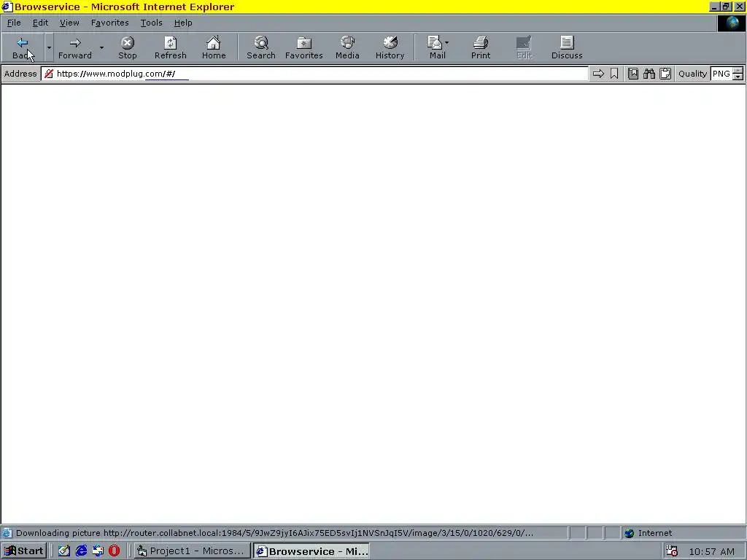The width and height of the screenshot is (747, 560).
Task: Click the Discuss toolbar icon
Action: 567,47
